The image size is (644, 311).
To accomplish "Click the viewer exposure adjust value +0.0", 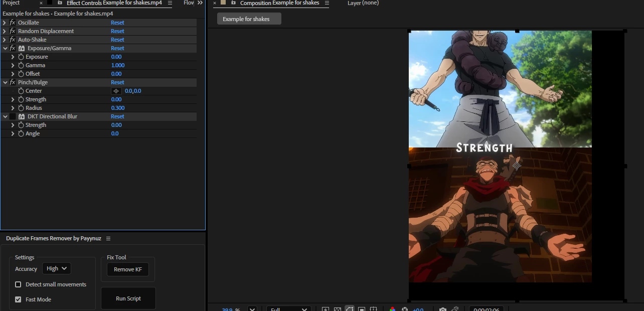I will tap(418, 309).
